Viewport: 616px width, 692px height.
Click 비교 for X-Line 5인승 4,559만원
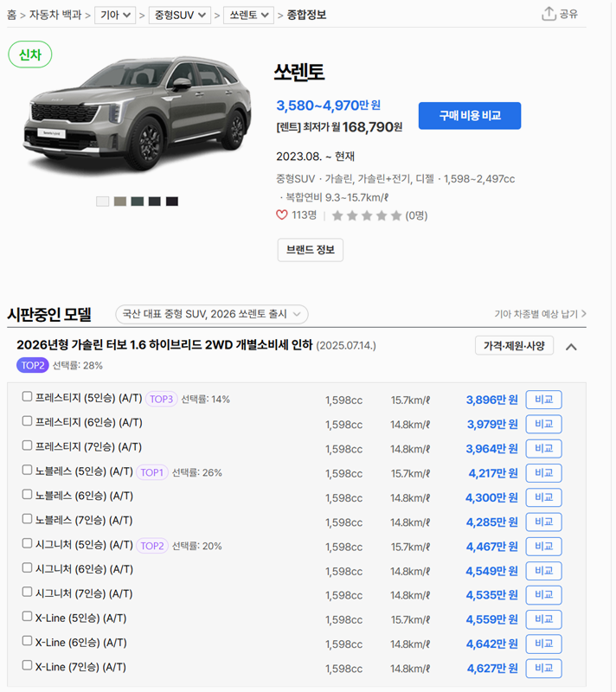(x=543, y=619)
